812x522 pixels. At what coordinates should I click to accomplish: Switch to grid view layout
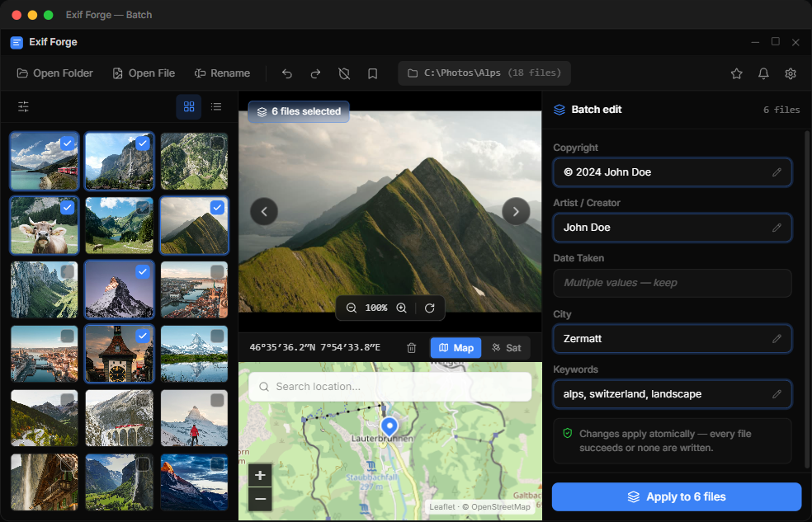click(x=189, y=106)
